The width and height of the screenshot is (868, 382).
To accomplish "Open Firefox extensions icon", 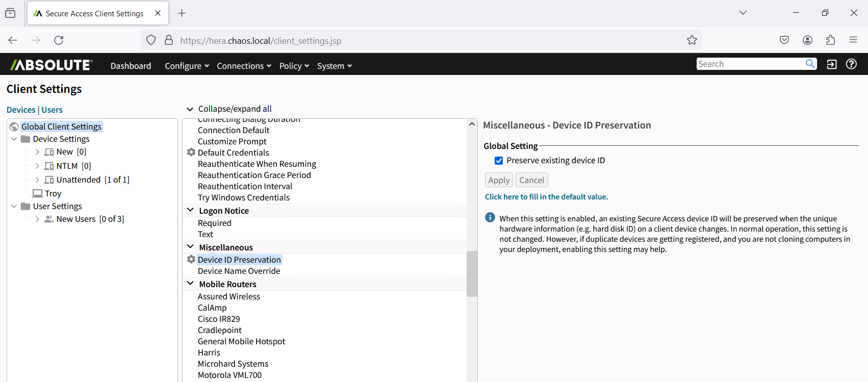I will point(830,40).
